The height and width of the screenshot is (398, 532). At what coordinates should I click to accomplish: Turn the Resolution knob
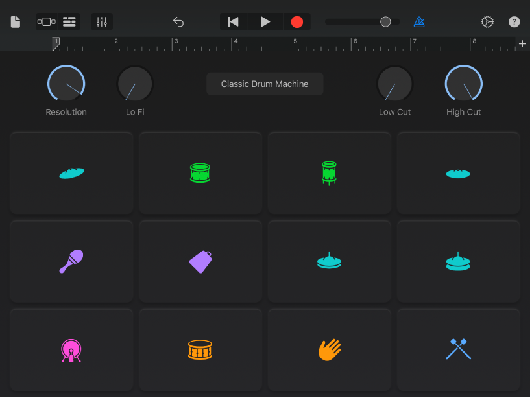(x=66, y=83)
